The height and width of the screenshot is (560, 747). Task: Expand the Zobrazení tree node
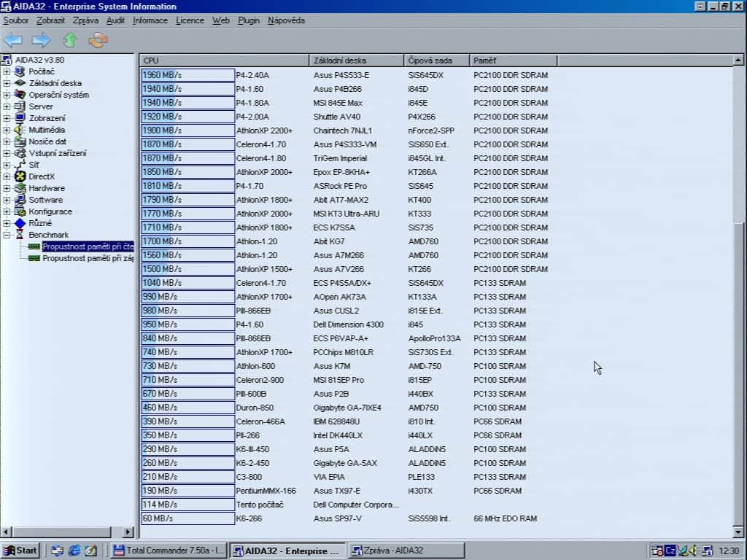tap(7, 118)
